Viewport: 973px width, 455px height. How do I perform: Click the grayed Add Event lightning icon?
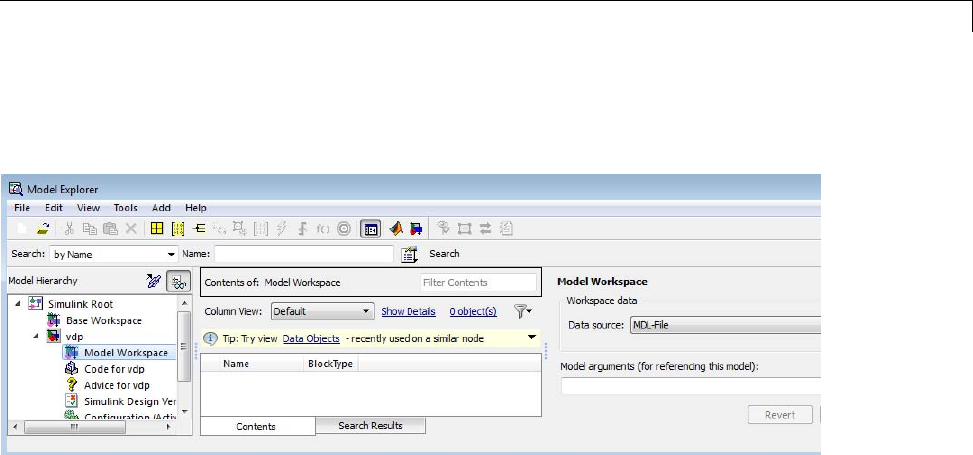pos(281,229)
